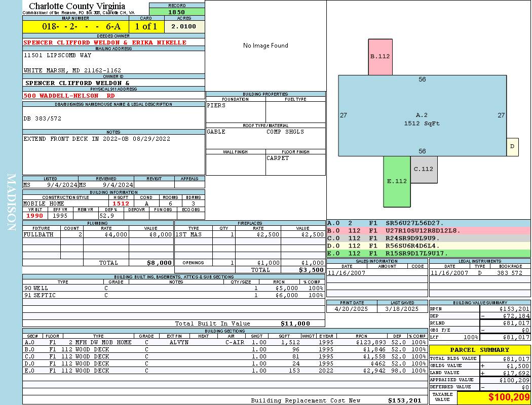This screenshot has height=405, width=532.
Task: Click the note about extending front deck
Action: click(97, 139)
